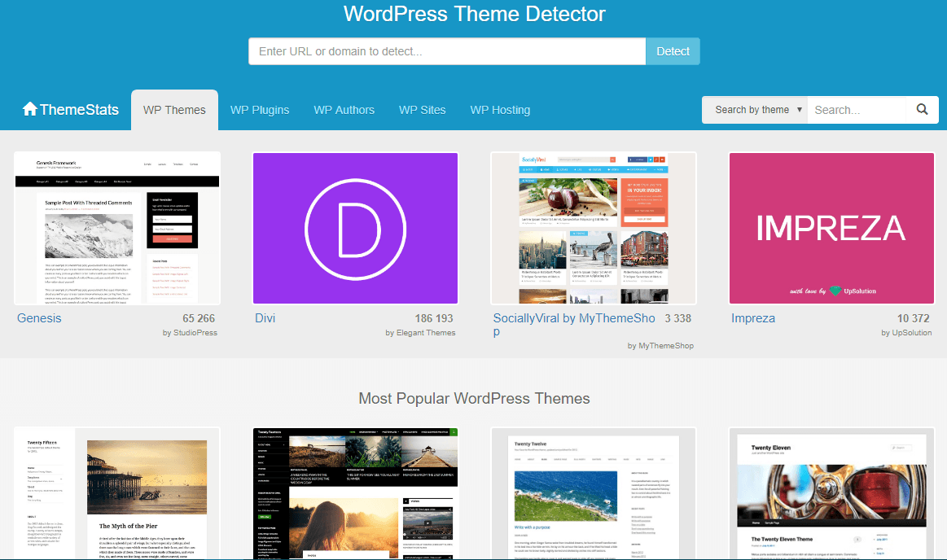Switch to the WP Themes tab
Viewport: 947px width, 560px height.
click(174, 110)
